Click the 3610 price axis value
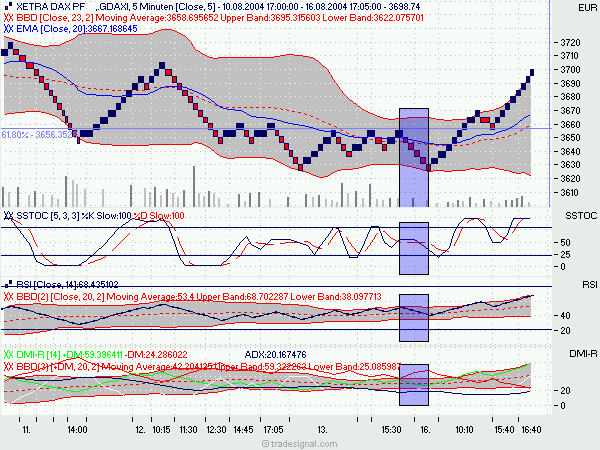Viewport: 600px width, 450px height. click(x=570, y=192)
